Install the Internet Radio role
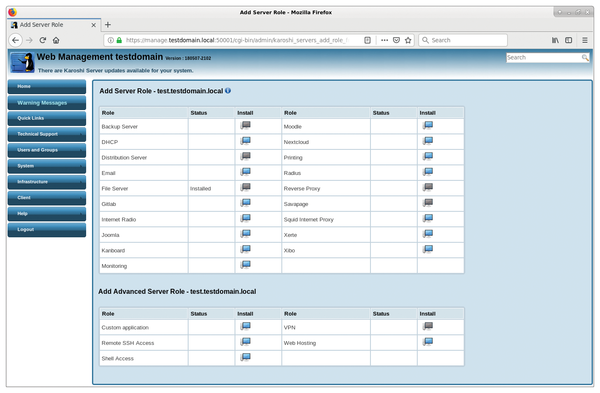The image size is (600, 393). point(245,219)
